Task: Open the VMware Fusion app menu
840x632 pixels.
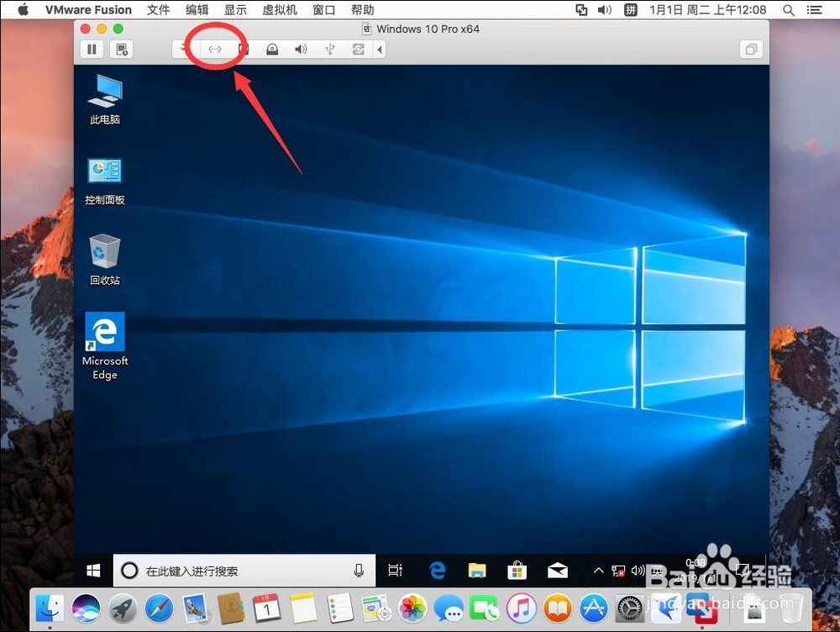Action: coord(88,9)
